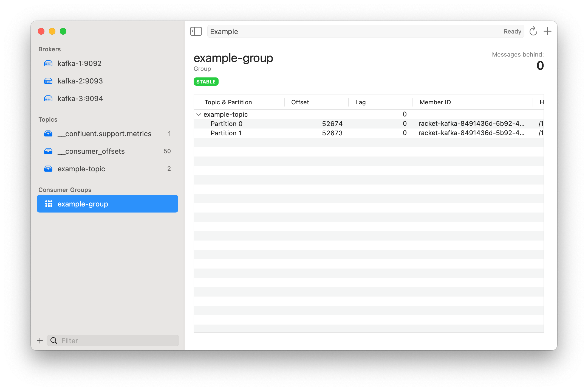Click the Ready status text
The width and height of the screenshot is (588, 391).
coord(512,31)
